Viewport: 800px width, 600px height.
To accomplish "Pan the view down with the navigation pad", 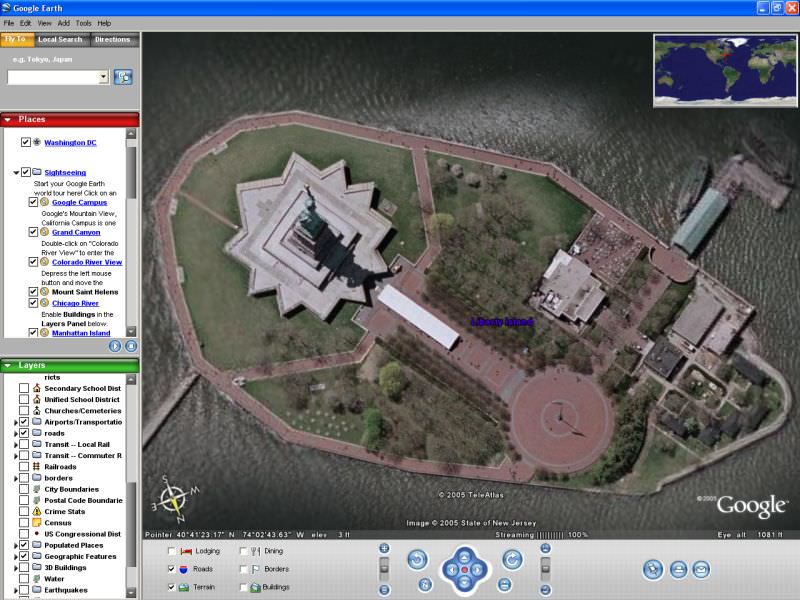I will coord(464,582).
